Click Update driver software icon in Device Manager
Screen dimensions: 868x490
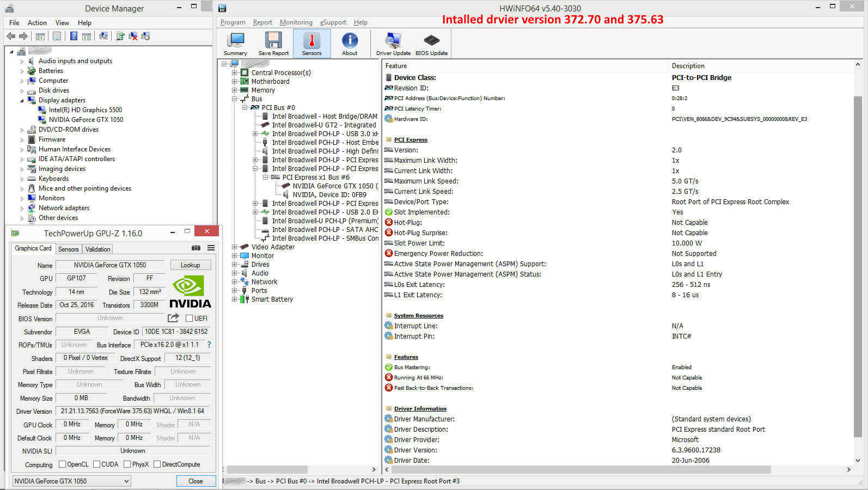point(120,36)
